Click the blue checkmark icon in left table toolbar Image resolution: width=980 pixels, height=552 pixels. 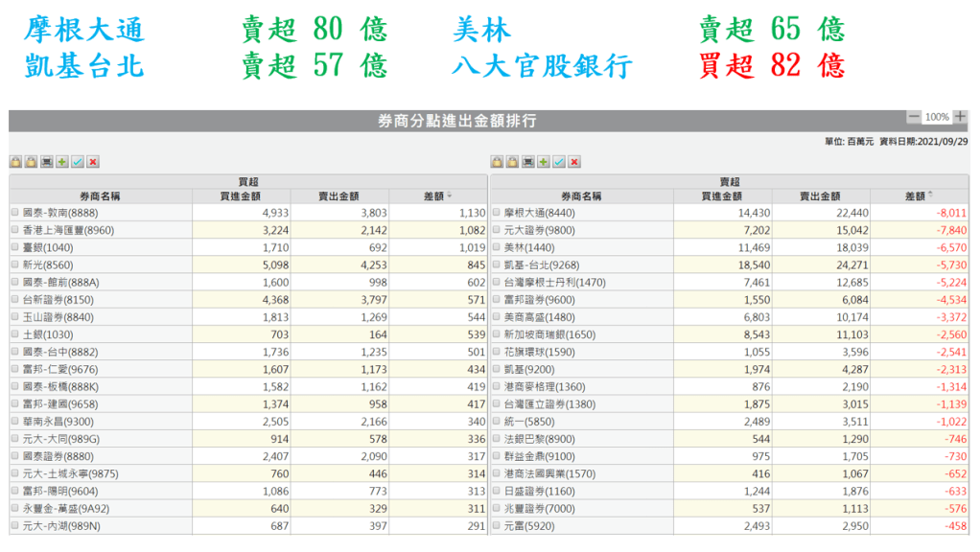(78, 162)
